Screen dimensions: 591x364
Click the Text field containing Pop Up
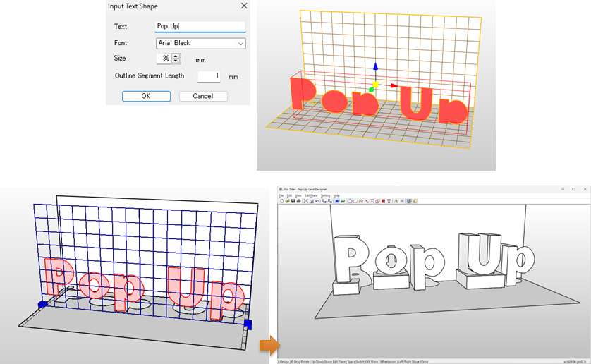point(200,26)
